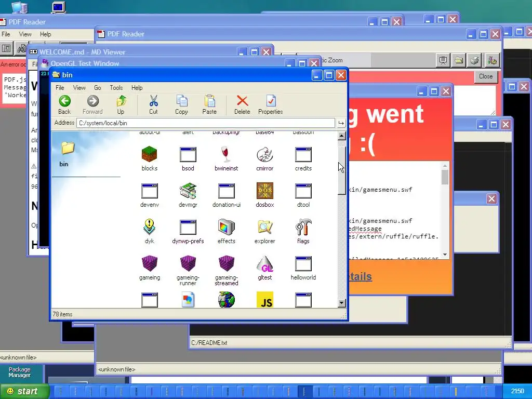This screenshot has width=532, height=399.
Task: Open the Help menu in bin window
Action: [x=137, y=87]
